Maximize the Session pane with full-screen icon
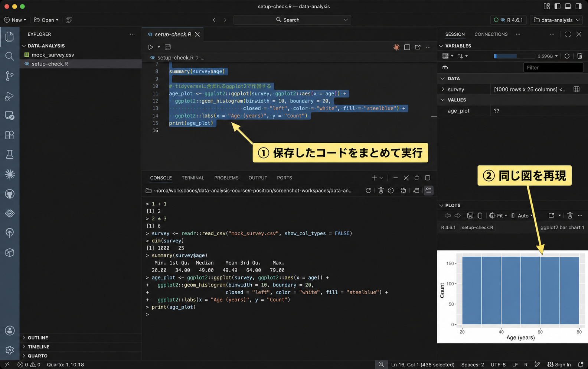Viewport: 588px width, 369px height. click(568, 34)
